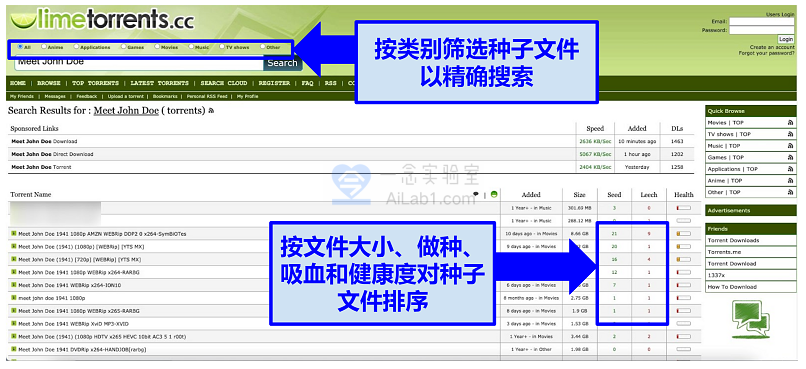806x369 pixels.
Task: Open the Messages link
Action: [x=55, y=96]
